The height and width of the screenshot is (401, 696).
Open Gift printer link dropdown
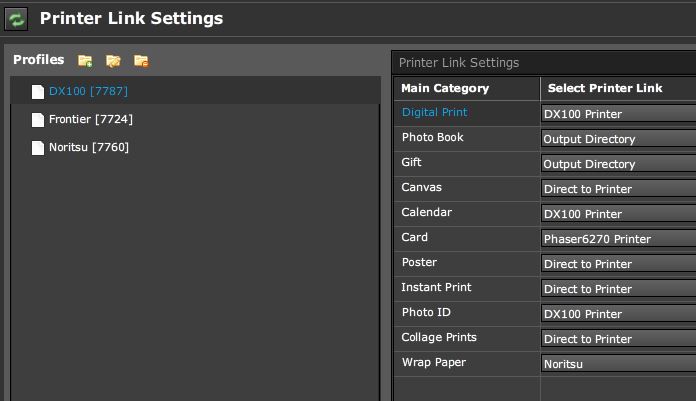618,164
